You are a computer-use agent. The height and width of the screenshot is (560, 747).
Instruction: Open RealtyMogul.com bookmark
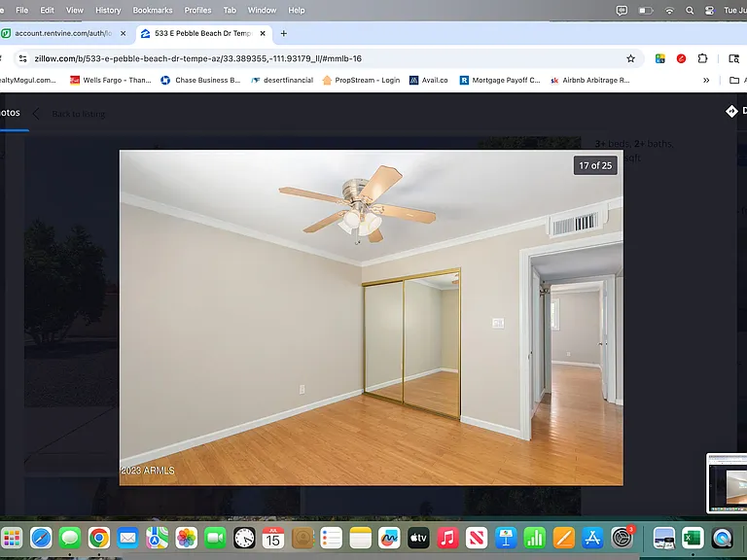click(27, 80)
